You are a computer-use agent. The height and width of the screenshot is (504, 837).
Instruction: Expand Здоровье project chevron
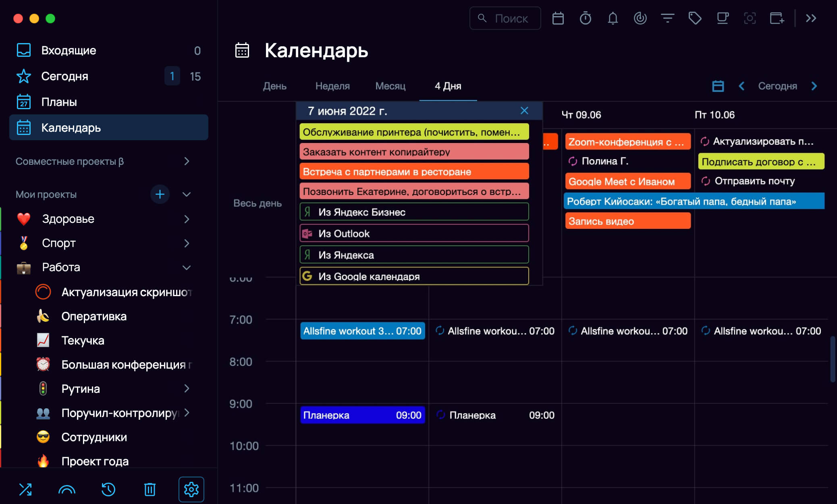coord(187,219)
